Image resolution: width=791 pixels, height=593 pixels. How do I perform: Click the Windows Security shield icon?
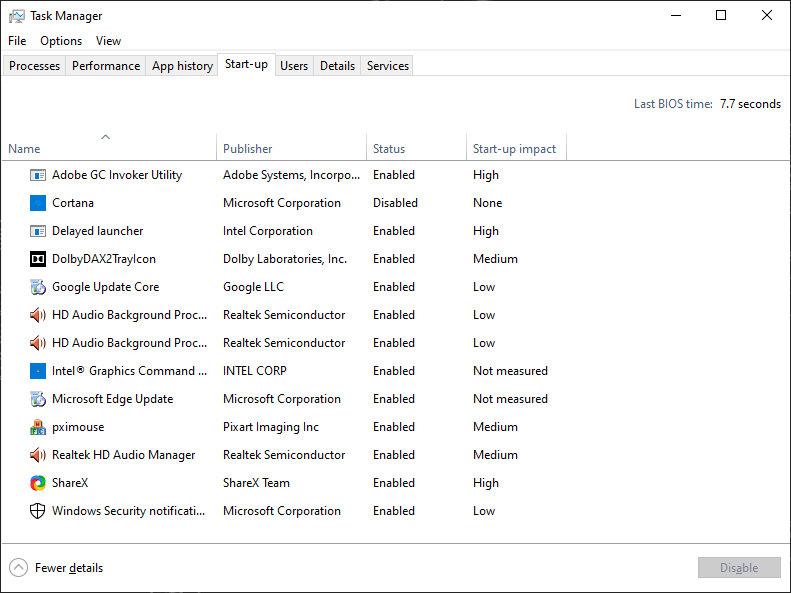tap(38, 511)
